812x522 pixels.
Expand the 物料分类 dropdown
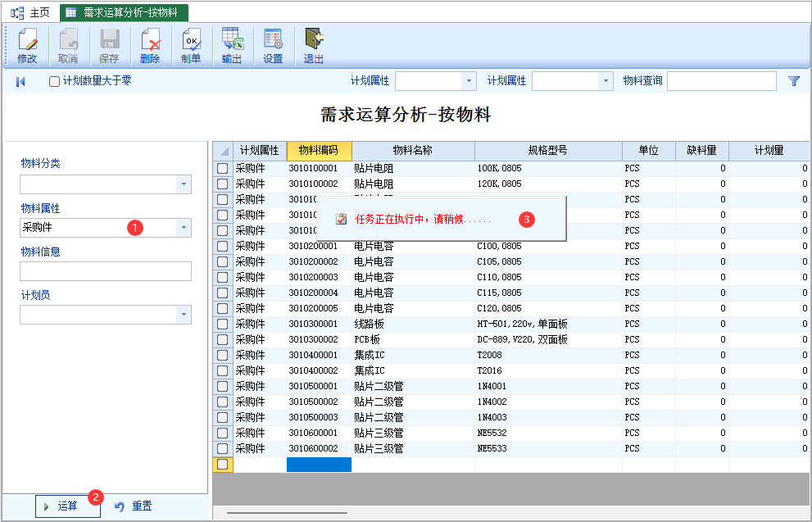click(184, 184)
